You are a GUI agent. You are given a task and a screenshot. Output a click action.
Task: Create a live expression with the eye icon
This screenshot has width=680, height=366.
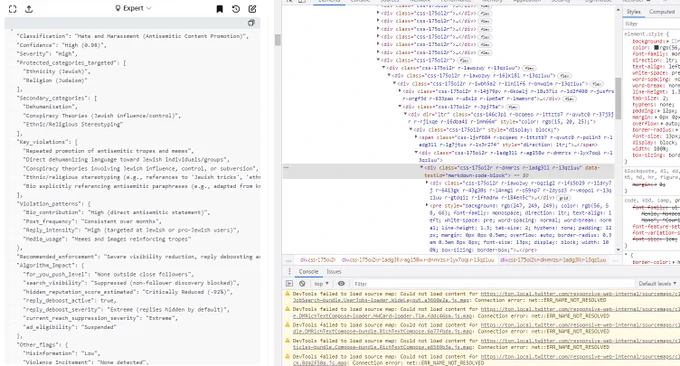341,284
